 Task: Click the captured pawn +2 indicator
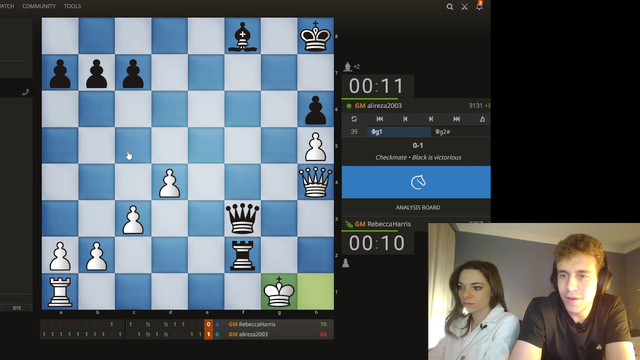tap(351, 67)
